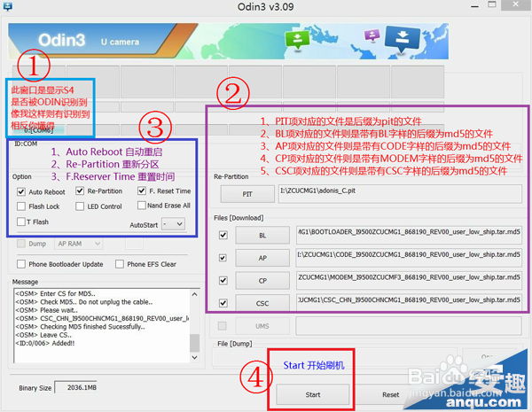The width and height of the screenshot is (532, 412).
Task: Click the 'Please wait..' log line
Action: 46,310
